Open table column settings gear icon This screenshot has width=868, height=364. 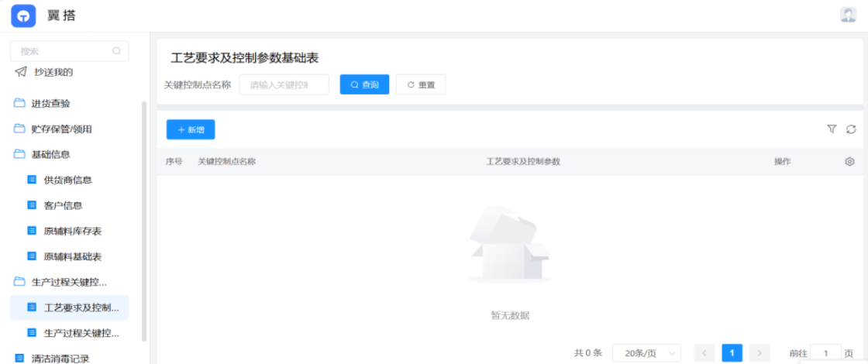pyautogui.click(x=849, y=162)
